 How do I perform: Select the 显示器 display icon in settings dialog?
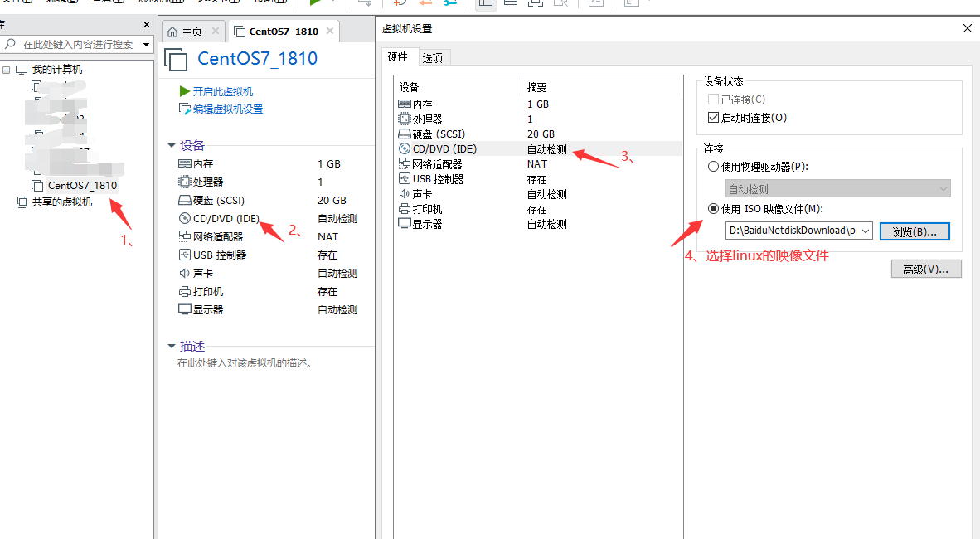(x=405, y=223)
